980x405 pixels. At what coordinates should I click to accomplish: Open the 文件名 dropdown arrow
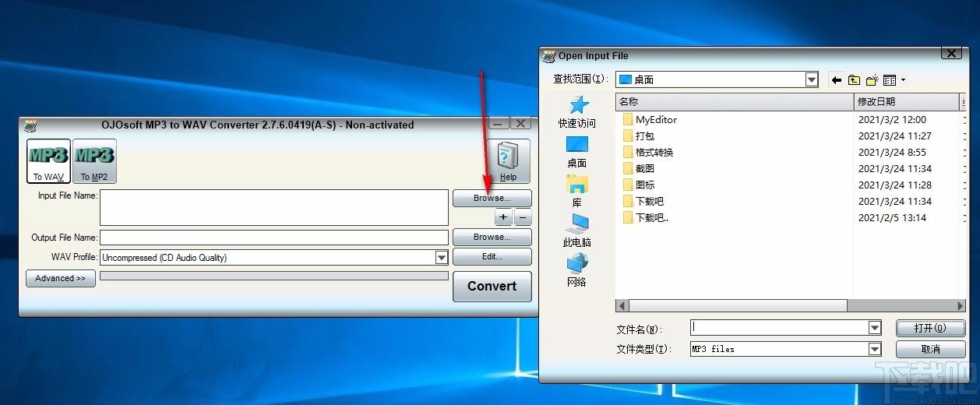(x=875, y=328)
